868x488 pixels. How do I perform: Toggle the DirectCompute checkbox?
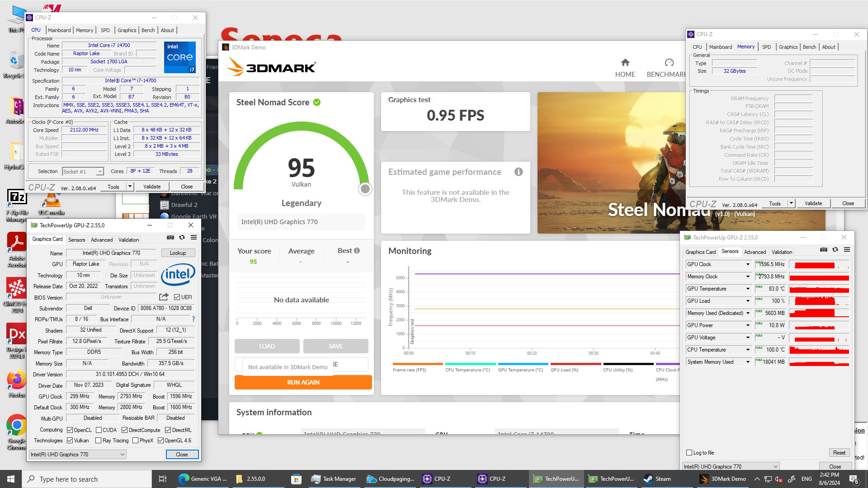(x=125, y=430)
